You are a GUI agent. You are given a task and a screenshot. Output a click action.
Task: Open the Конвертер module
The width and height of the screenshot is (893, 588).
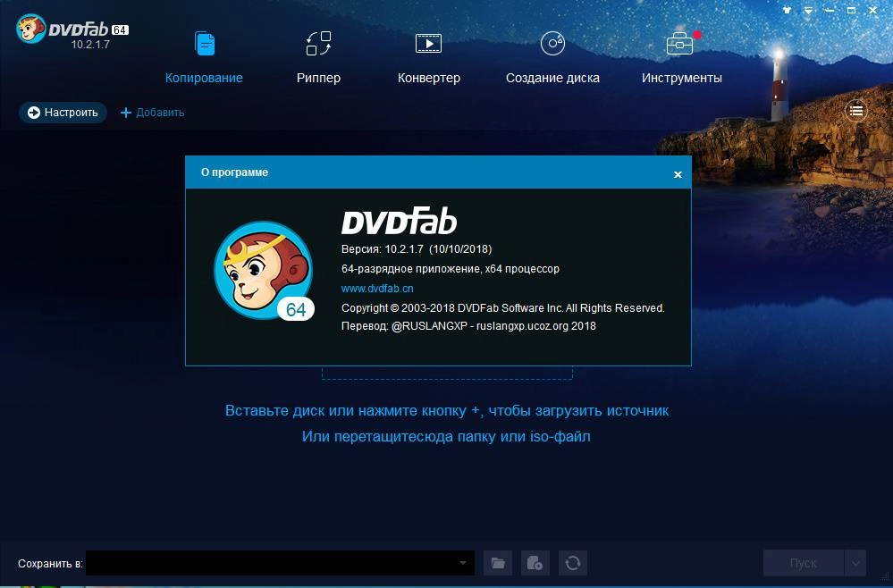pos(429,57)
